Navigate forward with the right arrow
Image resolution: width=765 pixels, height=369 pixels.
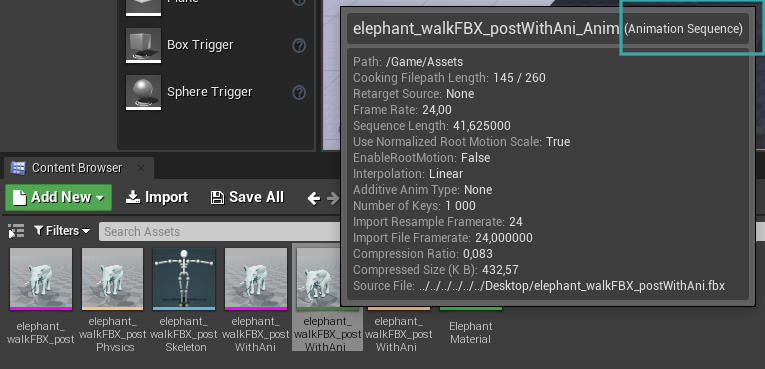[x=333, y=198]
